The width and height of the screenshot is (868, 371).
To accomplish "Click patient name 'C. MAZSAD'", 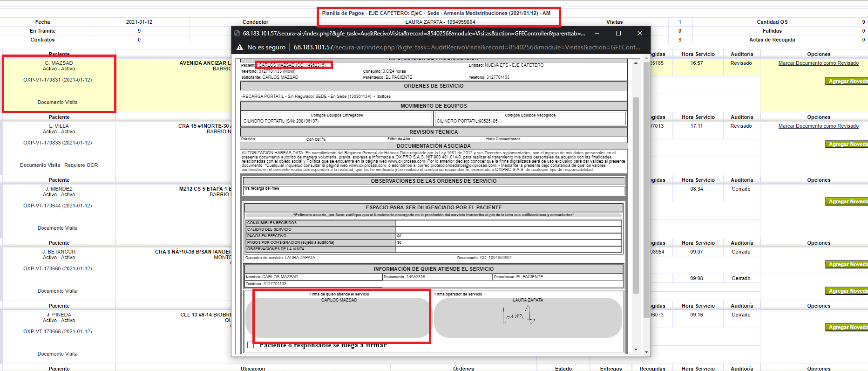I will click(x=59, y=63).
